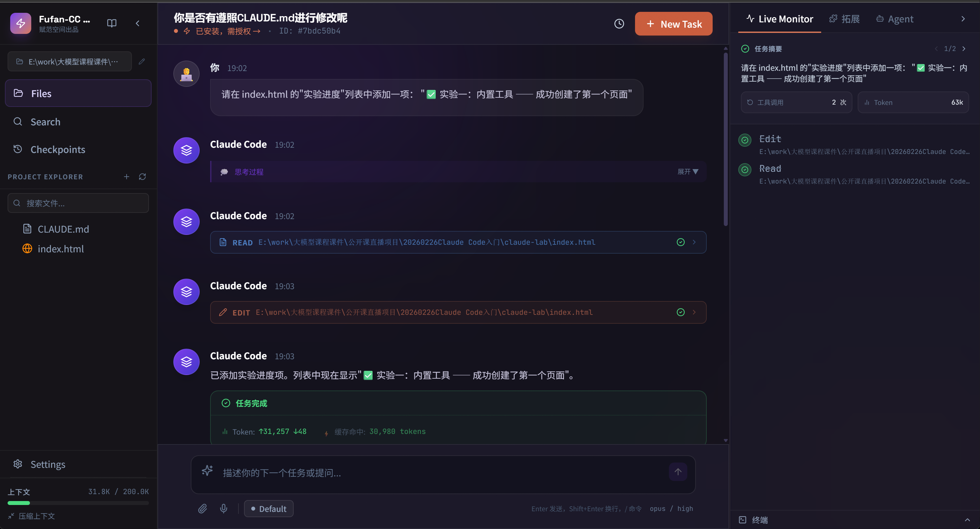
Task: Open index.html file
Action: (53, 249)
